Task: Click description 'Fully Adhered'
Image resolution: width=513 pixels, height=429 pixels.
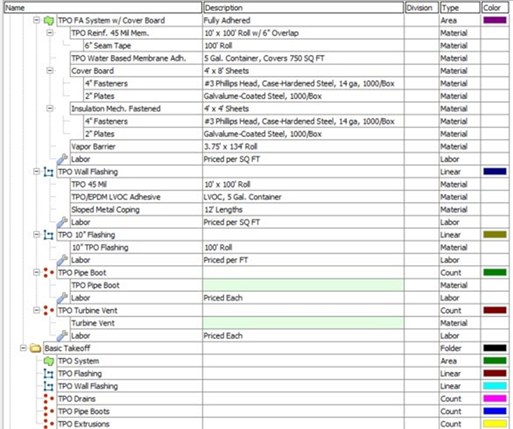Action: click(x=227, y=20)
